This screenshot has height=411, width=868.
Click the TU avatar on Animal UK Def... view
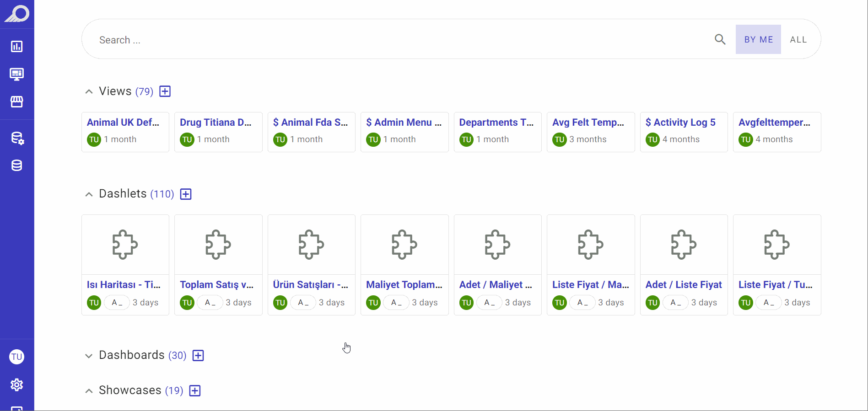coord(94,139)
